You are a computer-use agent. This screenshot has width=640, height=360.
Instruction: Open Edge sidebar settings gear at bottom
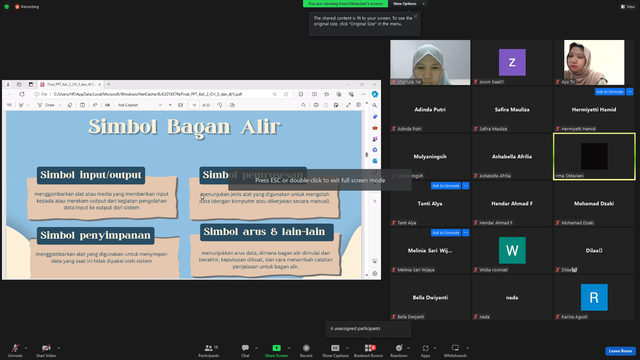[375, 273]
